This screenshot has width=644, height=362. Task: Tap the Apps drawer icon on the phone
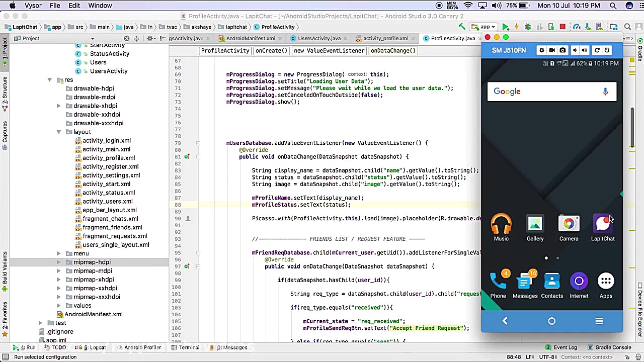(x=606, y=282)
